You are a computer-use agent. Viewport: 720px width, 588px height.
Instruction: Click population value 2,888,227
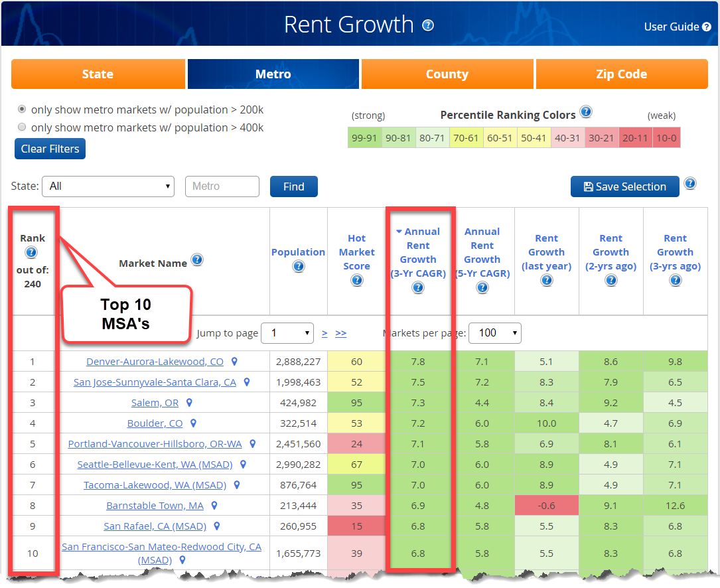tap(299, 362)
